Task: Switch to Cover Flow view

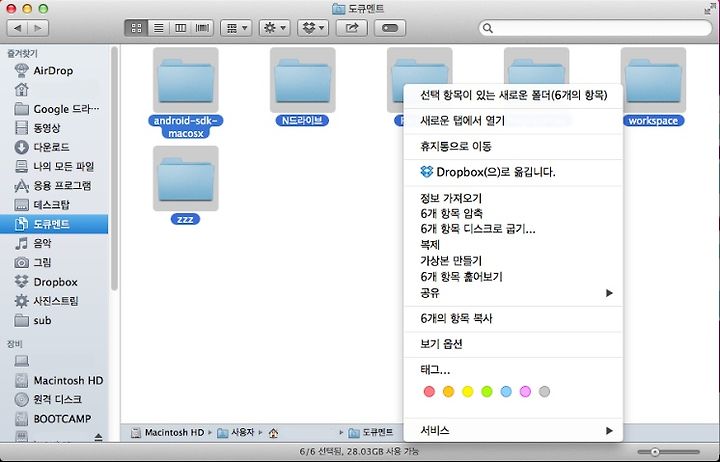Action: (x=202, y=28)
